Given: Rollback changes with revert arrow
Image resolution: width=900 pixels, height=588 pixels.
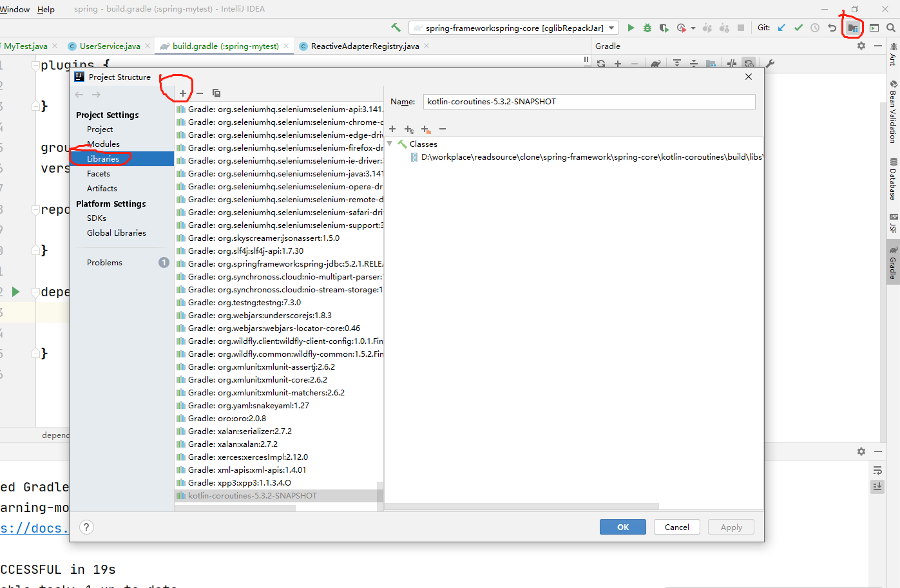Looking at the screenshot, I should (x=832, y=28).
